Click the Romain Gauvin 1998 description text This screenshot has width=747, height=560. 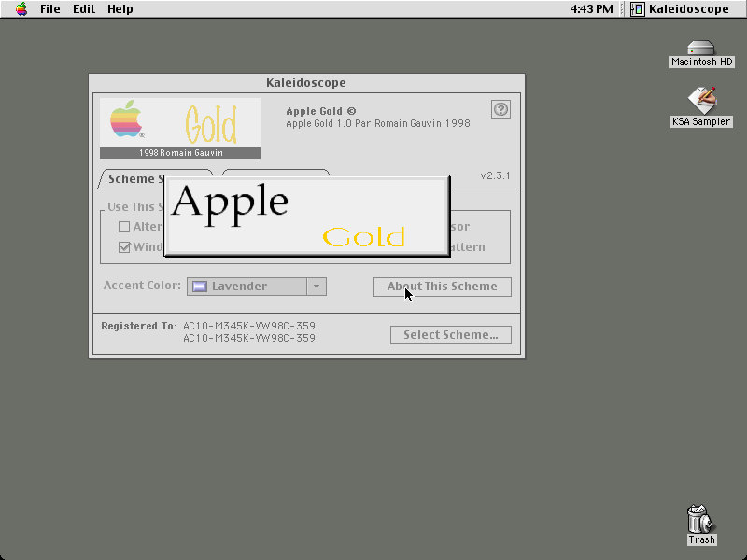click(x=378, y=124)
